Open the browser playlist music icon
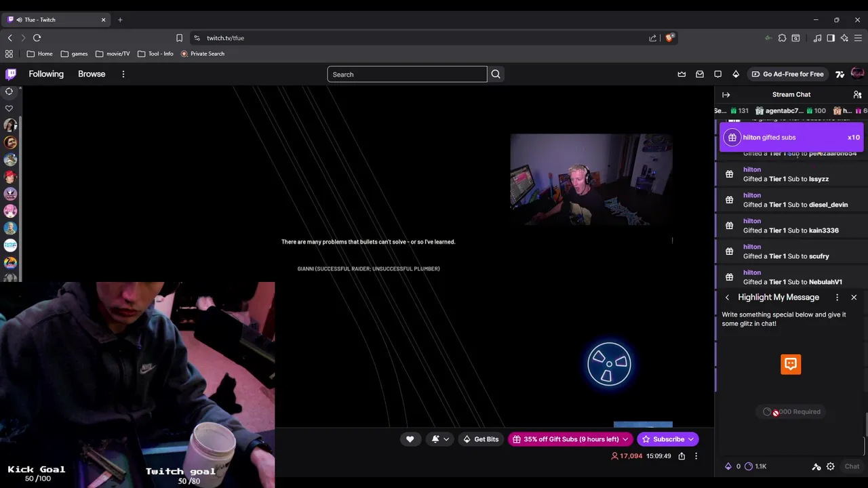 coord(817,38)
